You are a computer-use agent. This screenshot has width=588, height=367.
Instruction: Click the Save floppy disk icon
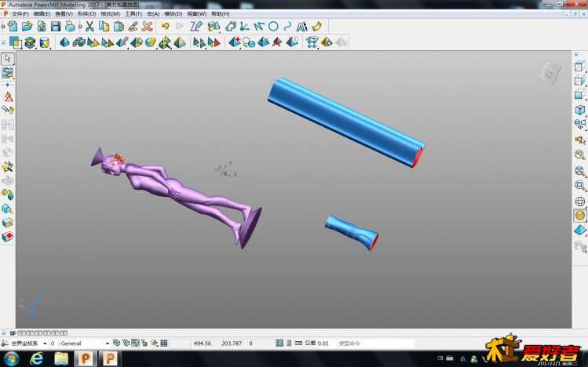pyautogui.click(x=56, y=26)
